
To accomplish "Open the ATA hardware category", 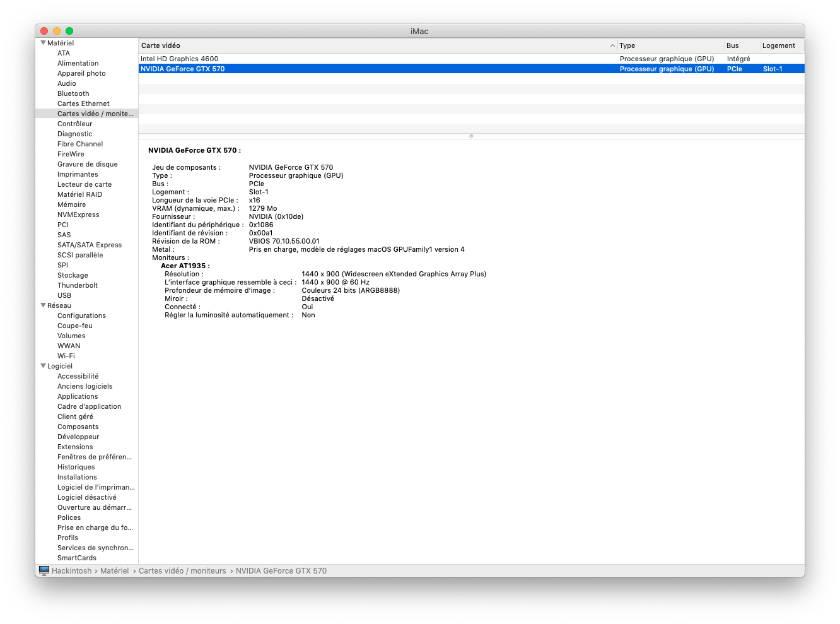I will tap(64, 53).
